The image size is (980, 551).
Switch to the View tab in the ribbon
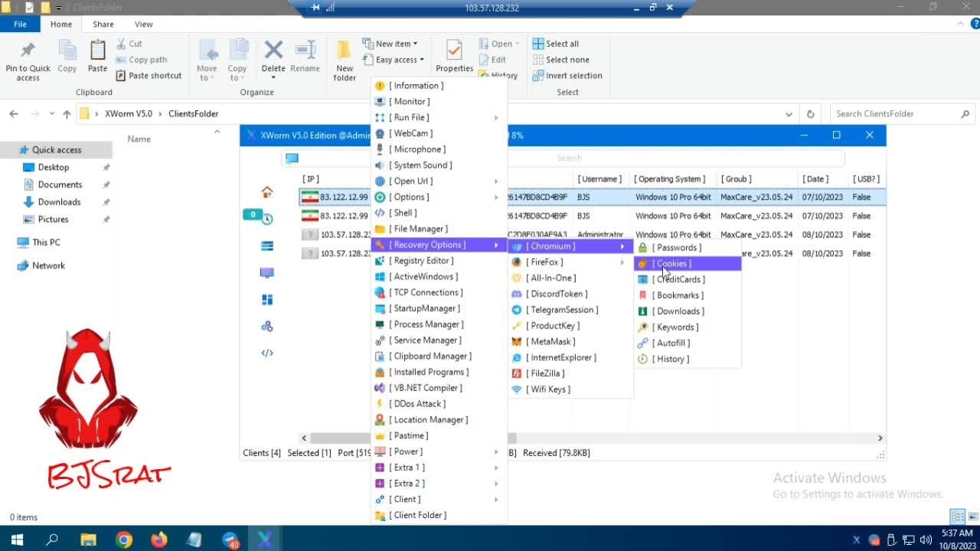pos(143,24)
